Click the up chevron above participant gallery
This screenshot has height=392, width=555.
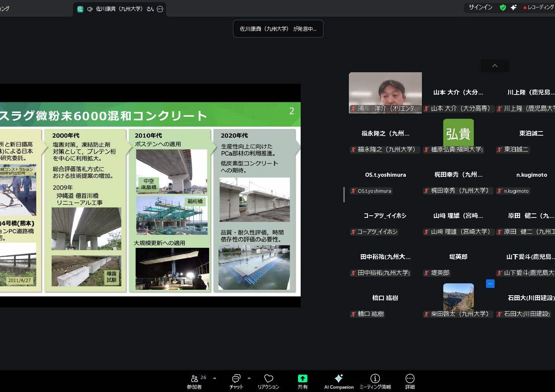[495, 66]
